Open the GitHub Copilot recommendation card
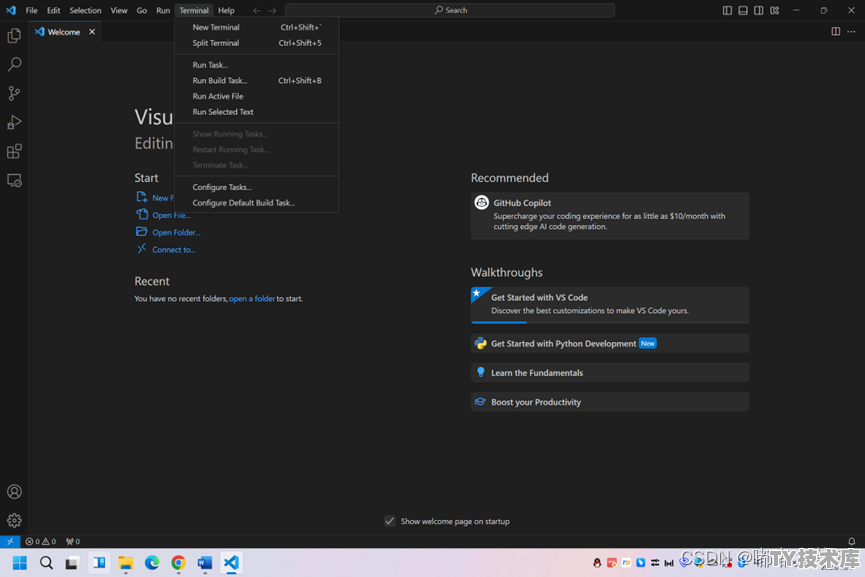The image size is (865, 577). 610,216
